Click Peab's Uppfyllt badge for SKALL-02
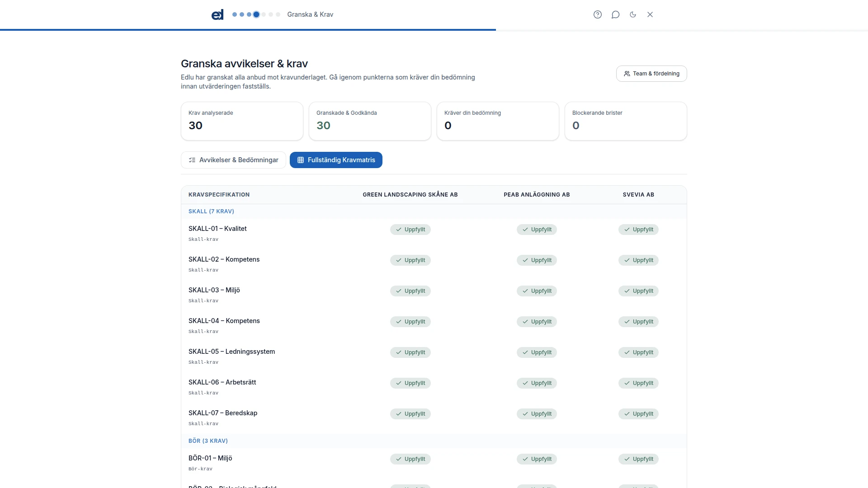This screenshot has width=868, height=488. click(x=537, y=260)
